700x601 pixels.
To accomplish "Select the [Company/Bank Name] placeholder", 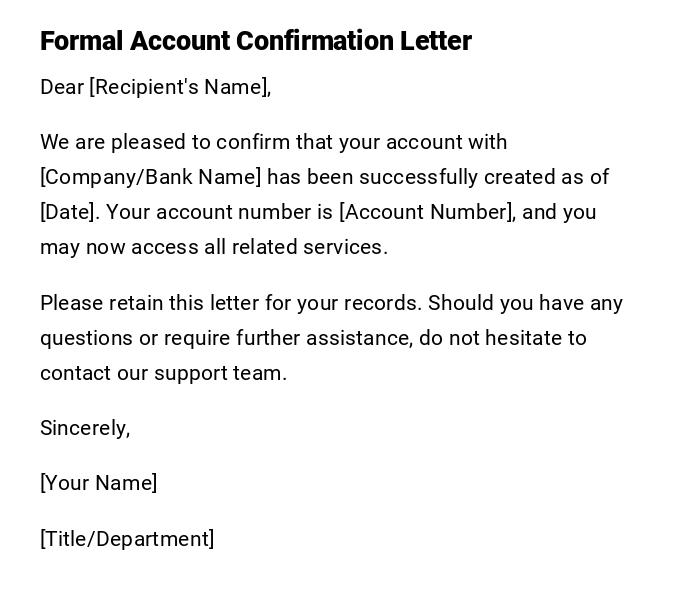I will click(150, 177).
